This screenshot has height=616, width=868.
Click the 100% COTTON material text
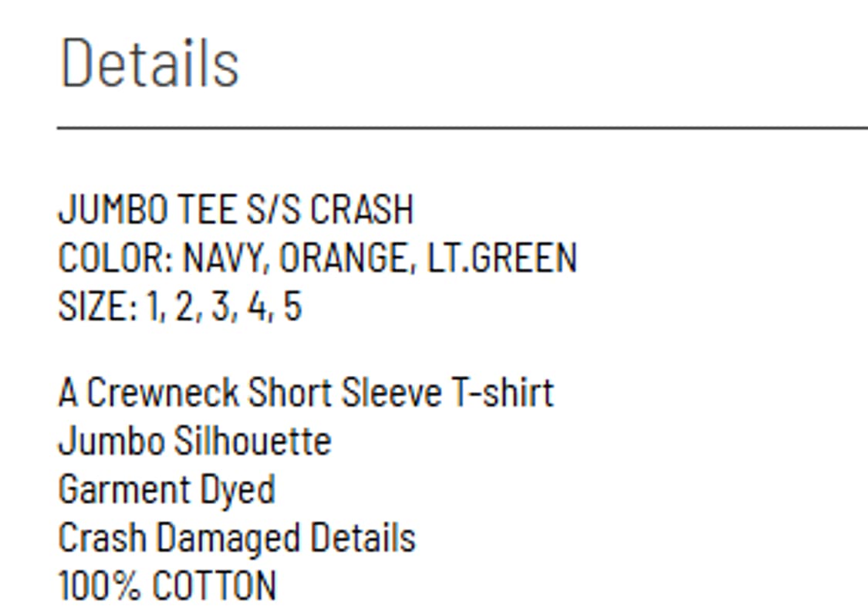tap(167, 586)
